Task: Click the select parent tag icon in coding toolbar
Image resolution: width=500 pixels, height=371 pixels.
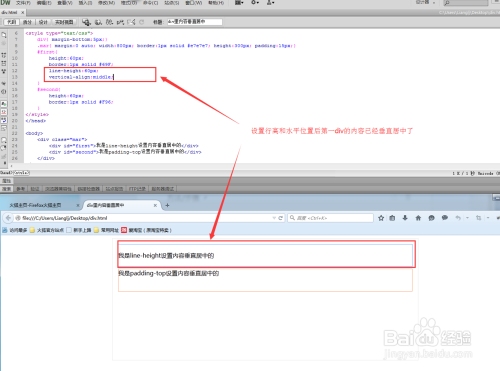Action: pos(4,83)
